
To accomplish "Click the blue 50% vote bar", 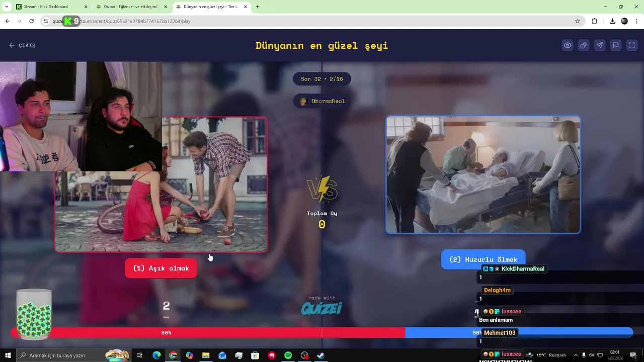I will pyautogui.click(x=519, y=332).
